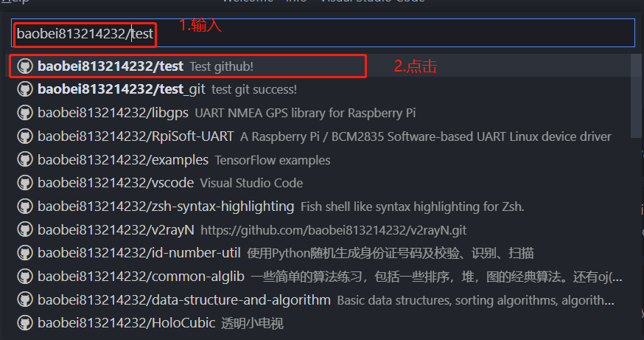This screenshot has width=644, height=340.
Task: Pick baobei813214232/vscode repository
Action: click(116, 183)
